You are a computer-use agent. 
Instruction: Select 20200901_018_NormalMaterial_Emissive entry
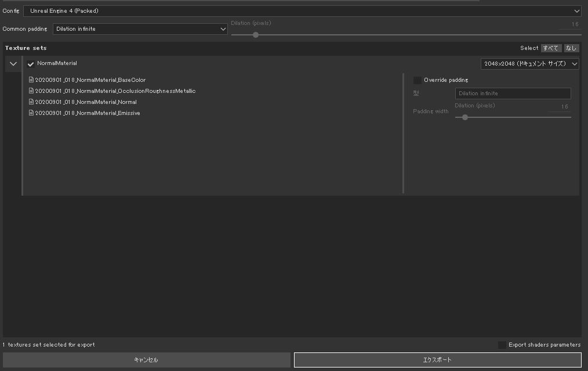88,113
